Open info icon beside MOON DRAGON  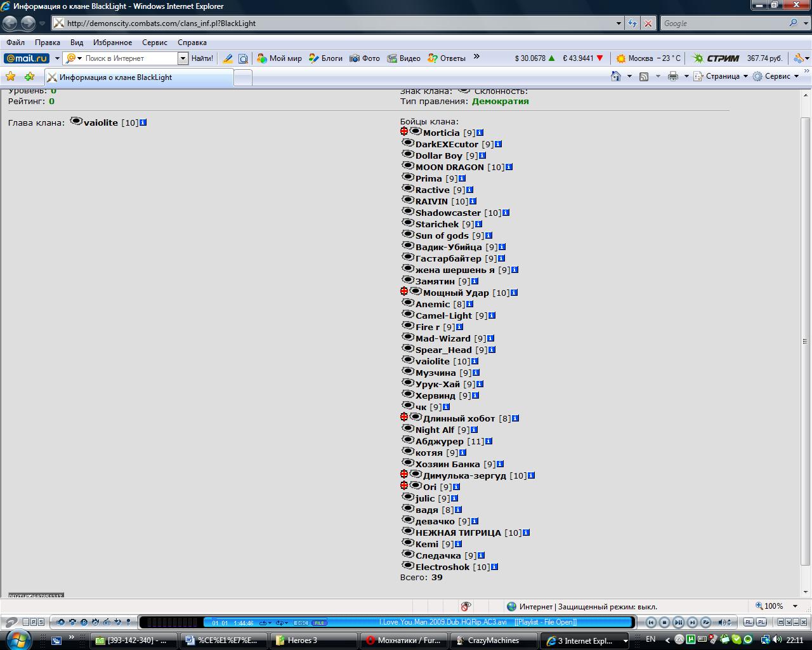(x=509, y=167)
